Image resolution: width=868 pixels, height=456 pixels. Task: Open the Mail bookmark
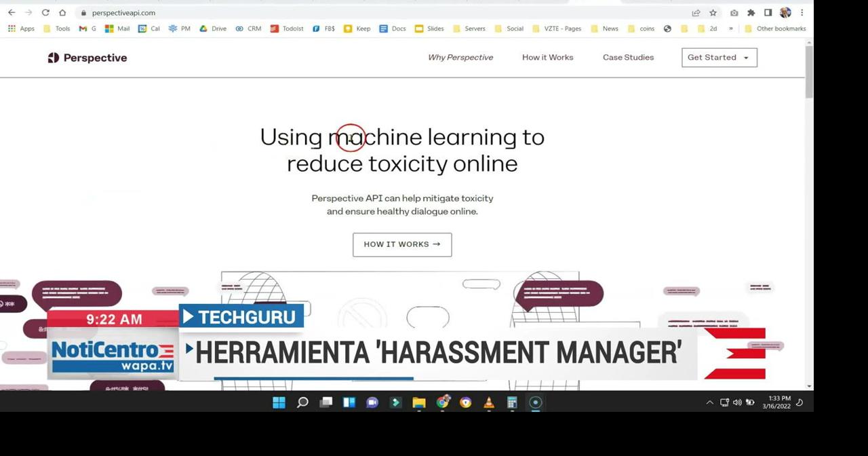[x=117, y=28]
